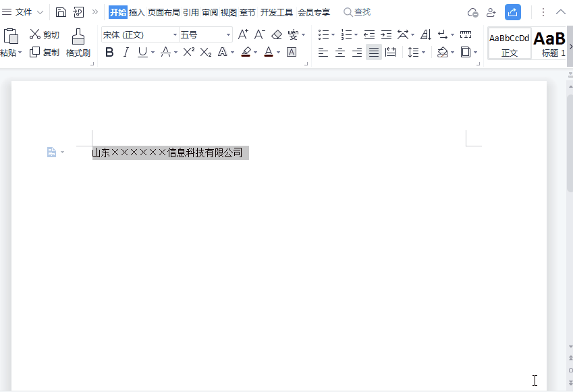Open the 视图 tab
Screen dimensions: 573x392
[x=229, y=12]
